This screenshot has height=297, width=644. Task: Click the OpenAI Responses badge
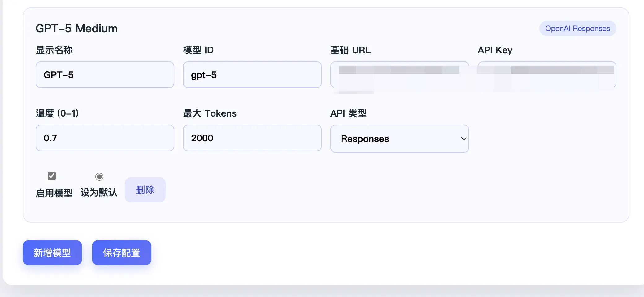(x=577, y=29)
